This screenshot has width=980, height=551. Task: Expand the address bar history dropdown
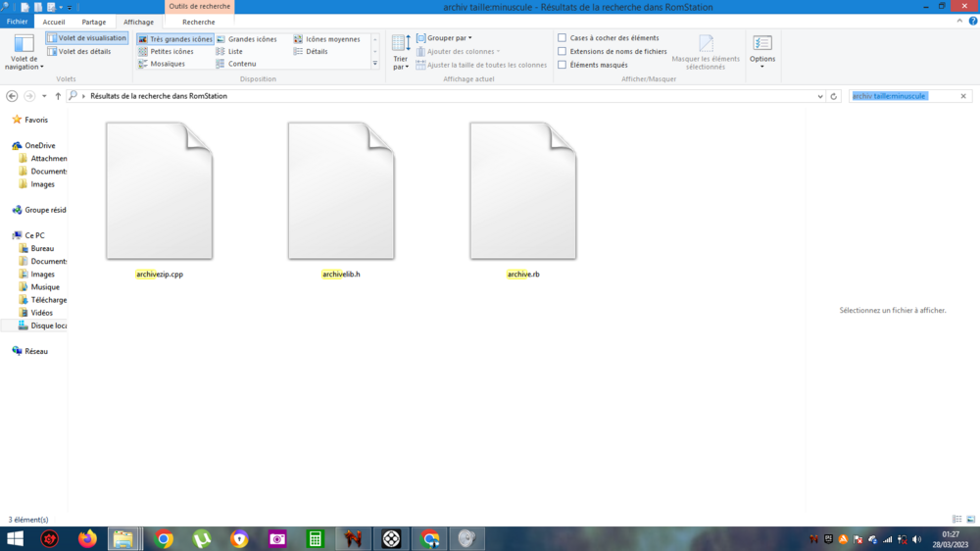point(820,96)
